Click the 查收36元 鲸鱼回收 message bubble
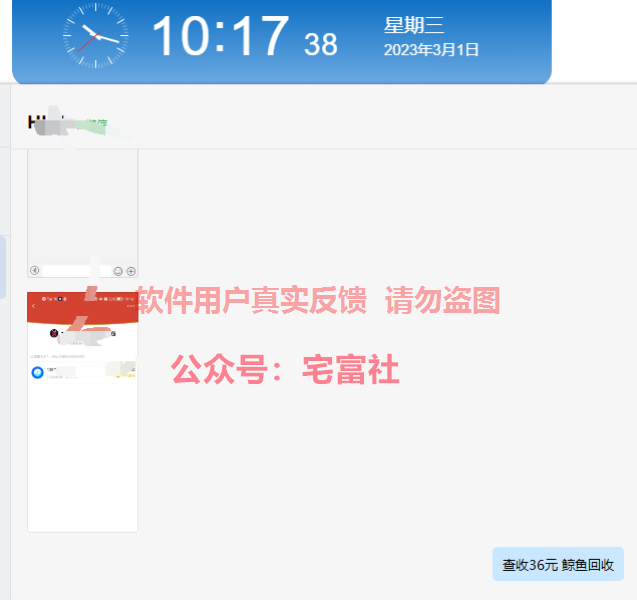637x600 pixels. pos(558,564)
